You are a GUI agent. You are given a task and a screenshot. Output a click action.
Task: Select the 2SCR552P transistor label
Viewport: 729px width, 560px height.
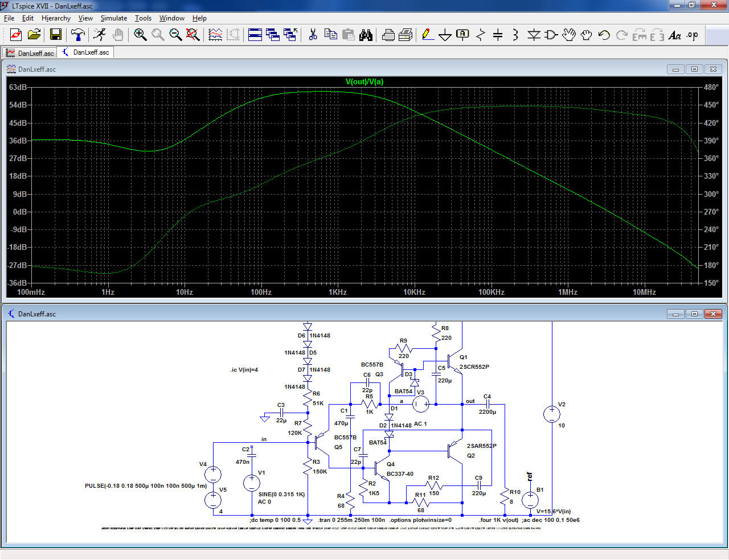point(474,367)
